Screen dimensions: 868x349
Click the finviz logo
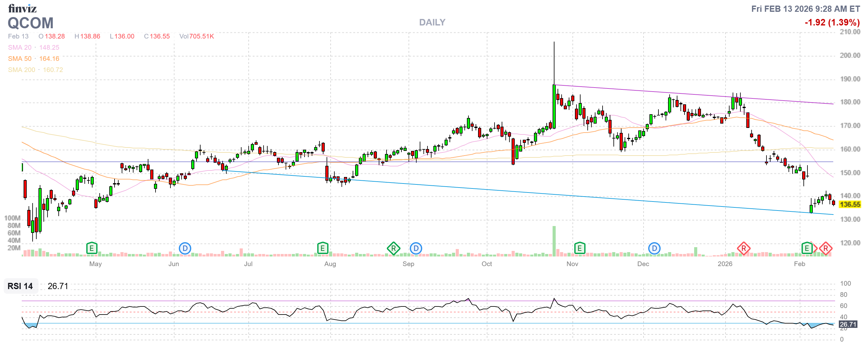point(22,8)
